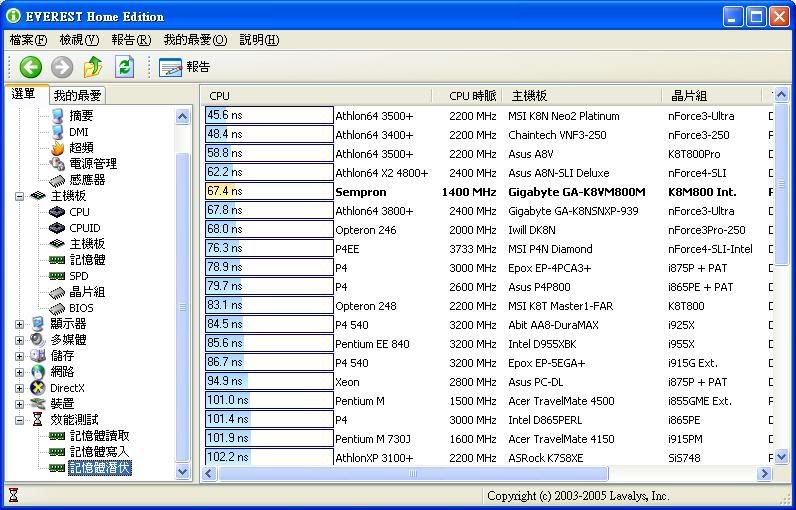Viewport: 796px width, 510px height.
Task: Click the horizontal scrollbar right arrow
Action: 765,474
